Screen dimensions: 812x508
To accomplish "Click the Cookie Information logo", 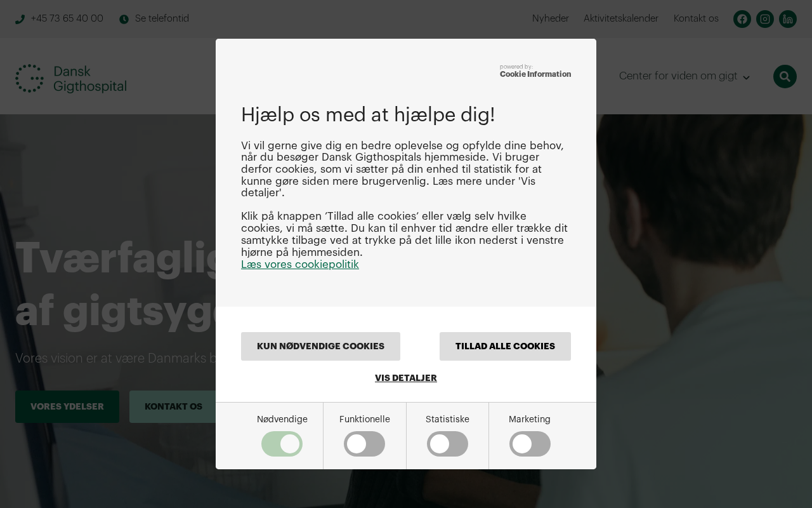I will click(535, 71).
